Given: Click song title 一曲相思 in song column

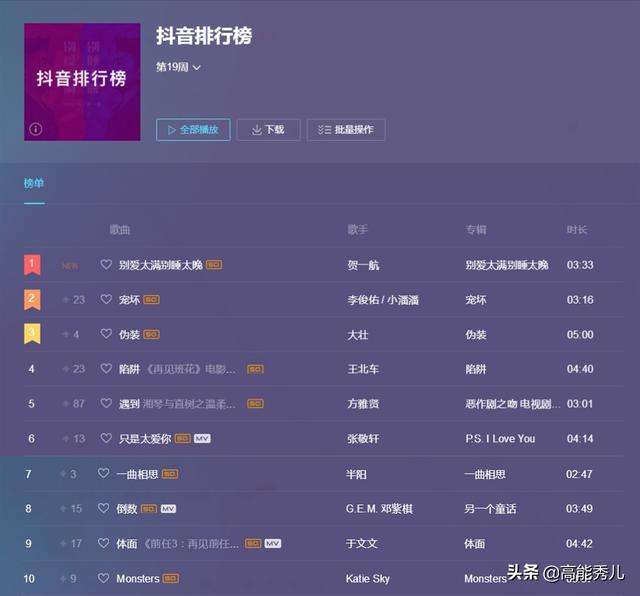Looking at the screenshot, I should click(x=138, y=474).
